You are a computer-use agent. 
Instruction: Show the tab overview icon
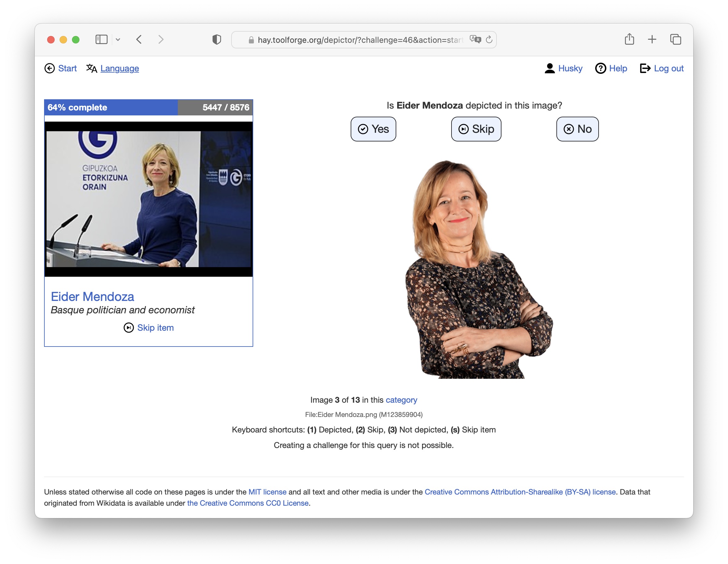click(676, 39)
